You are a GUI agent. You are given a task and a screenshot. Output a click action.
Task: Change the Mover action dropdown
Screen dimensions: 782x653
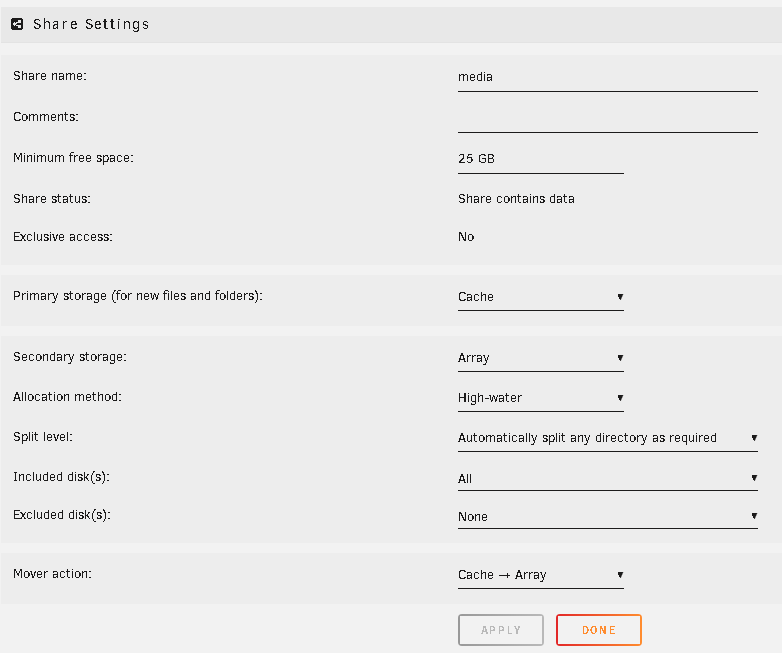click(541, 575)
